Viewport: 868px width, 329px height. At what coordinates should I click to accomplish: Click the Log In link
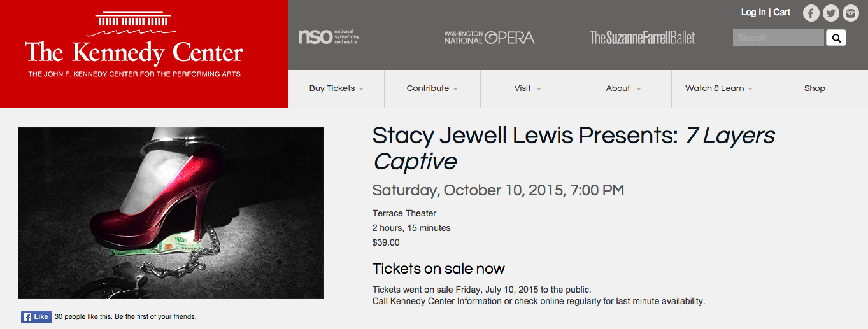[x=753, y=12]
